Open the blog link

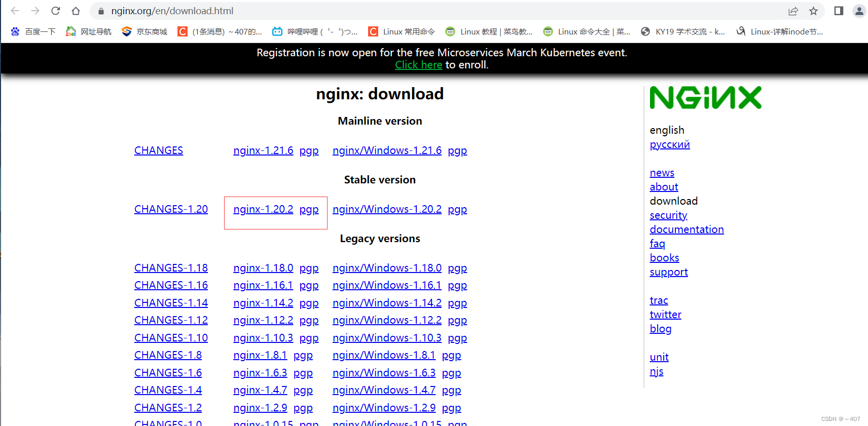[x=661, y=329]
